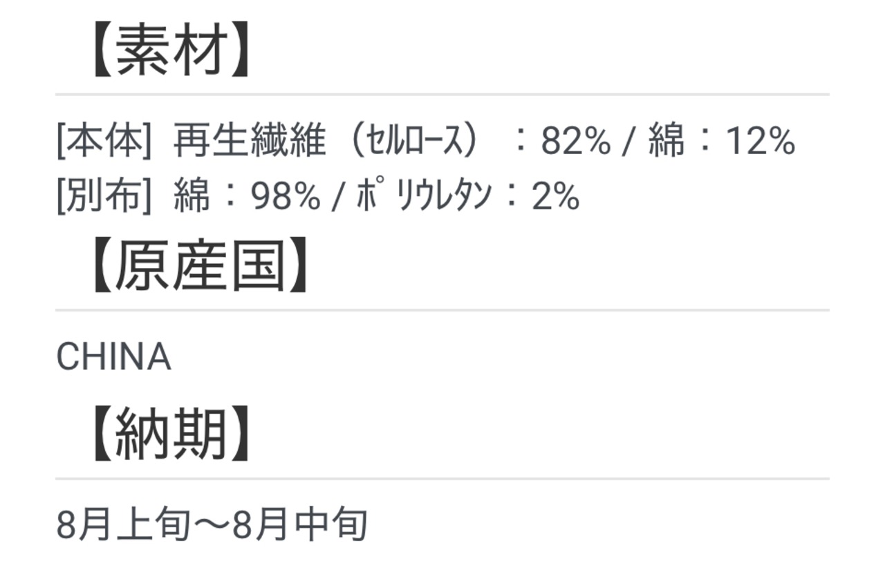The image size is (885, 588).
Task: Click the 【素材】 section heading
Action: [x=170, y=53]
